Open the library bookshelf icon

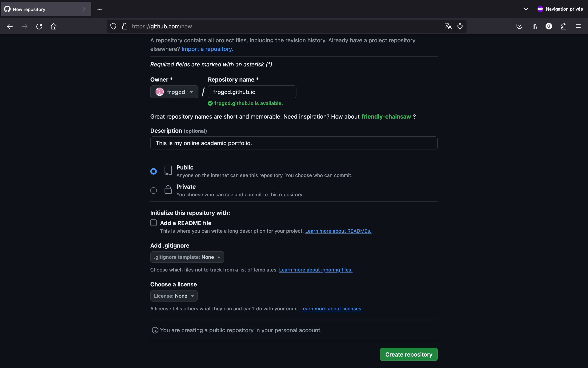pos(534,26)
